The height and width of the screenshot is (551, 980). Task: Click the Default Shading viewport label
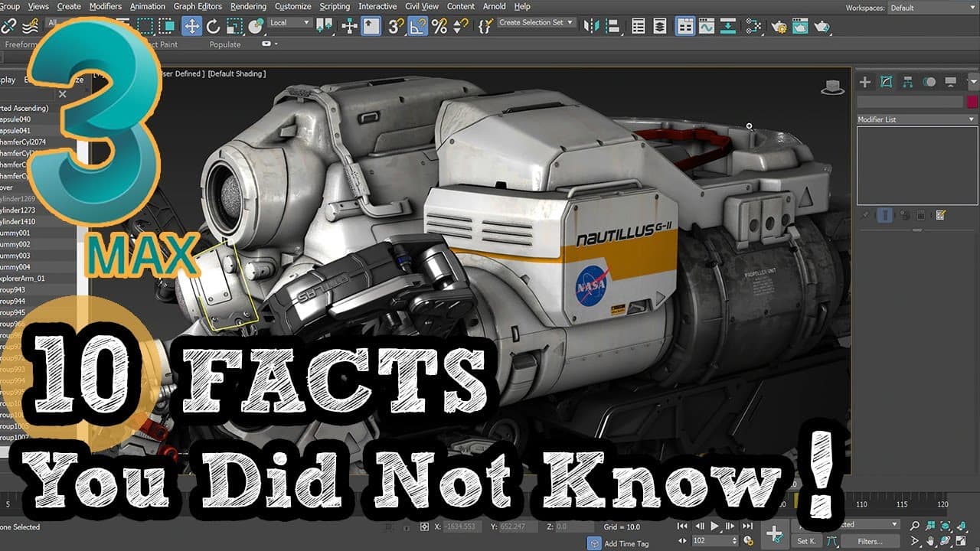(237, 73)
